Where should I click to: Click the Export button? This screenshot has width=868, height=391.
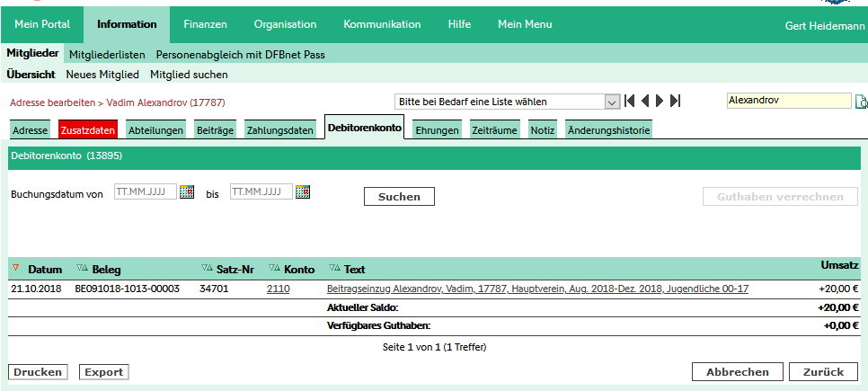pos(104,372)
